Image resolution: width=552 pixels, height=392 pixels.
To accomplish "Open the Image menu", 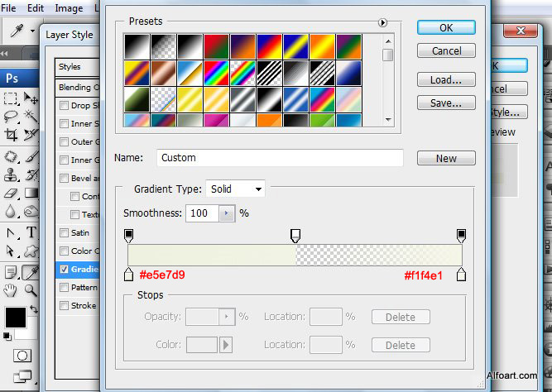I will pos(69,8).
